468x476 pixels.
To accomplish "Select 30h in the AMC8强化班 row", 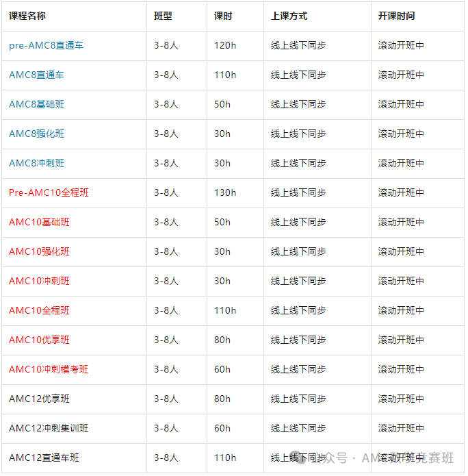I will click(222, 134).
